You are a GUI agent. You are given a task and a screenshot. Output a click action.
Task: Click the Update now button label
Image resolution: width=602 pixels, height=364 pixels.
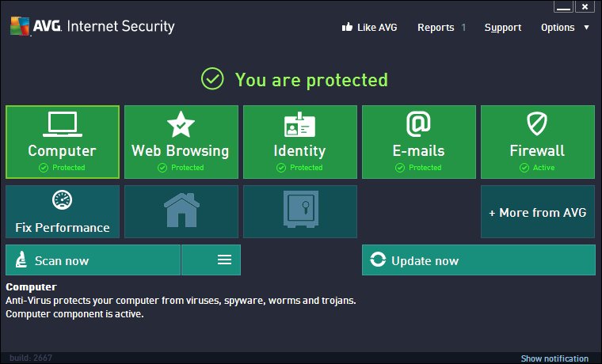(x=425, y=261)
